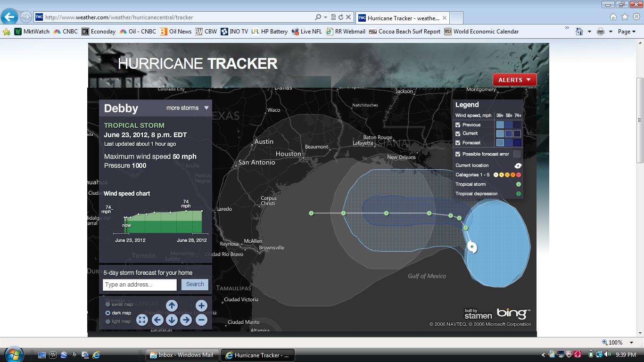Zoom in the map with plus button
The width and height of the screenshot is (644, 362).
201,305
